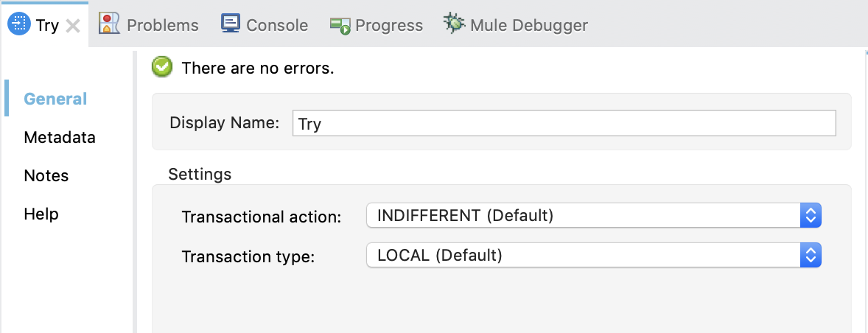Viewport: 868px width, 333px height.
Task: Open the Notes section
Action: [46, 175]
